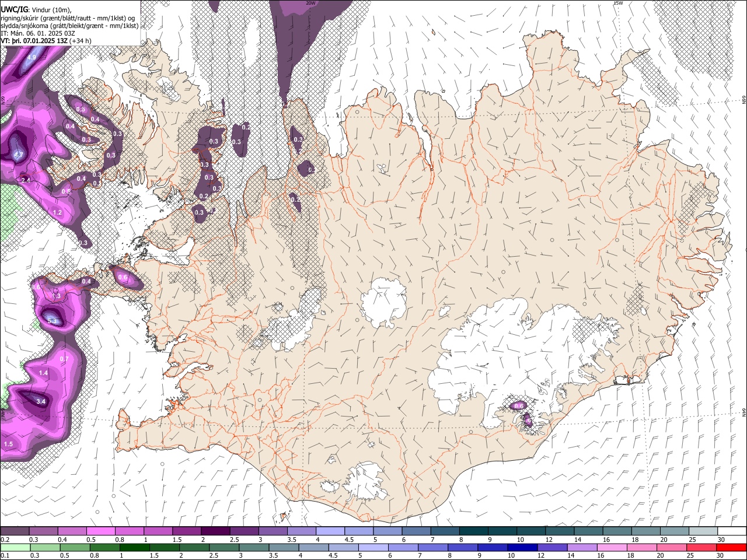
Task: Click pale green rain swatch between 0.1 and 0.3
Action: [15, 548]
